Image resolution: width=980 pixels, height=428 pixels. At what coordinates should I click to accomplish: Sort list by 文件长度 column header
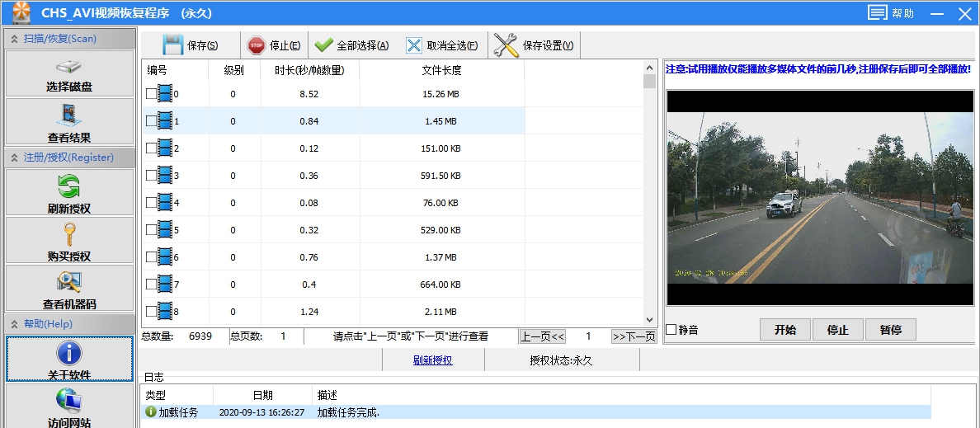(441, 70)
